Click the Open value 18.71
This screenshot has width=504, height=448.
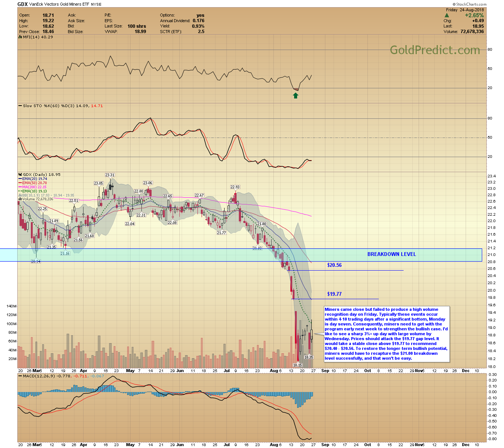click(x=48, y=15)
